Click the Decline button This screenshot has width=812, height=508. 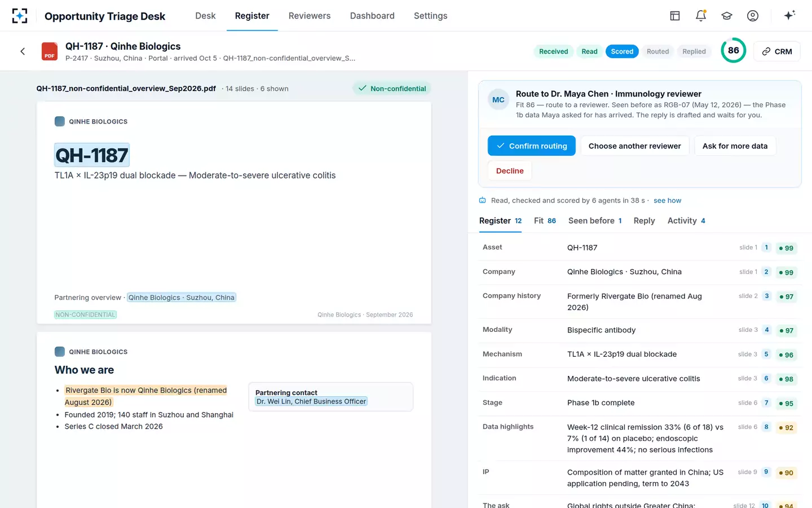pos(510,170)
